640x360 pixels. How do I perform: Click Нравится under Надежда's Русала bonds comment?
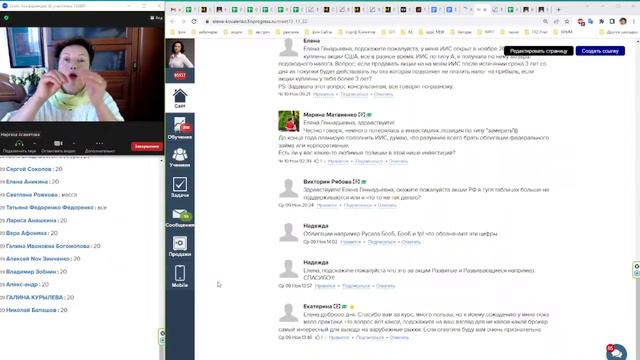coord(351,242)
